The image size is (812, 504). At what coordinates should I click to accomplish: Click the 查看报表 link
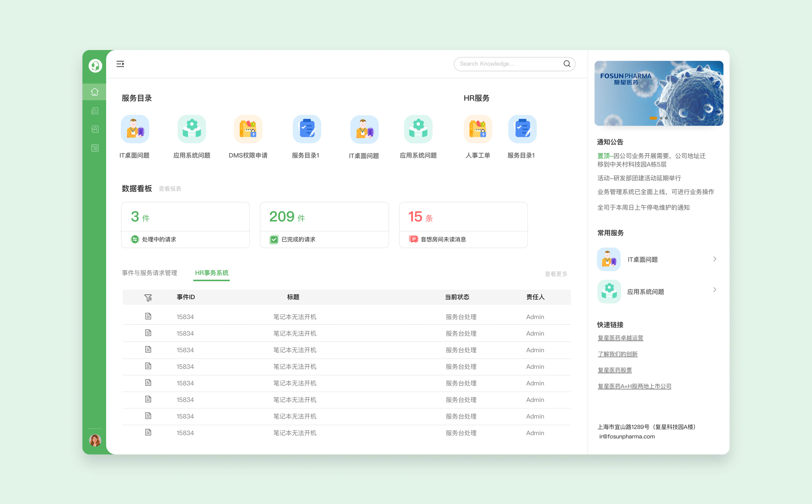click(x=170, y=189)
